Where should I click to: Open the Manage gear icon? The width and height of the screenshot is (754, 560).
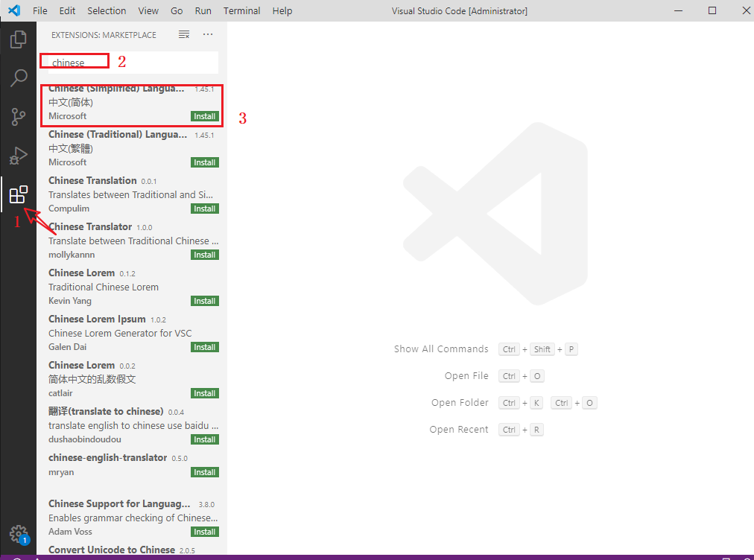pyautogui.click(x=19, y=533)
